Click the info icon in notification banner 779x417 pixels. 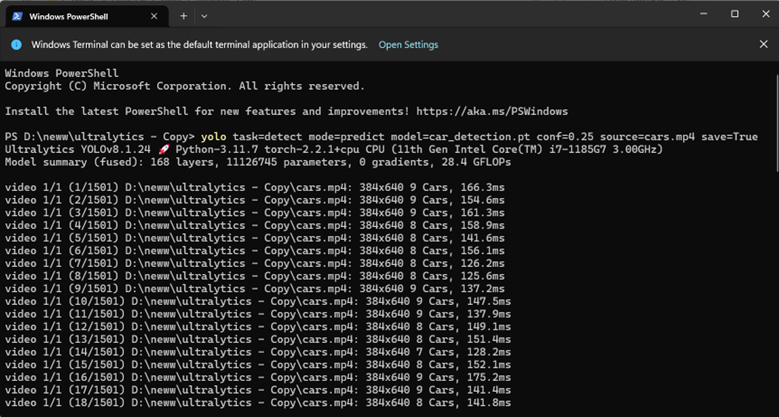(16, 45)
